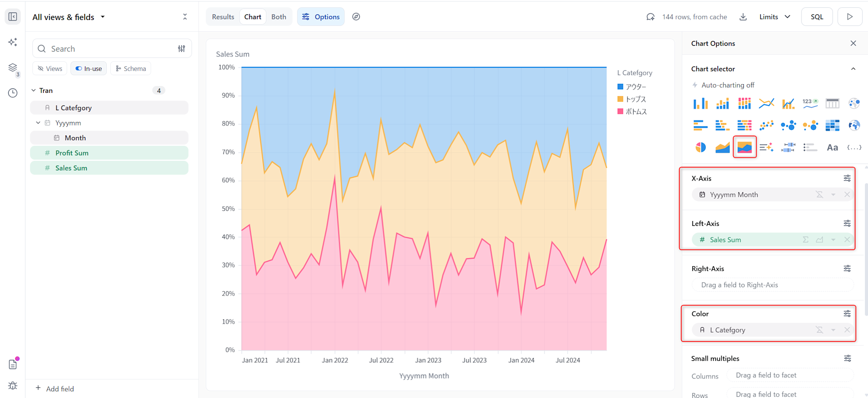Select the heatmap chart type
868x398 pixels.
[x=832, y=125]
